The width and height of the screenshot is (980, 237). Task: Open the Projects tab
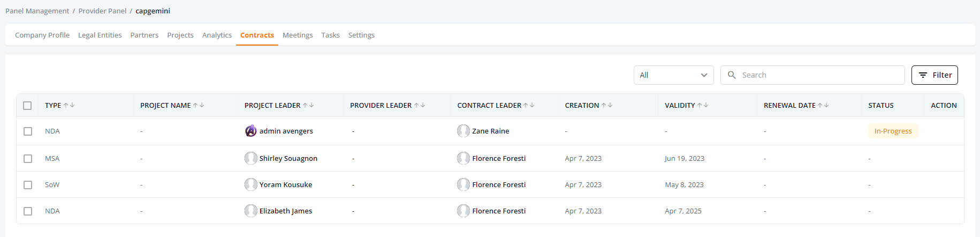180,35
